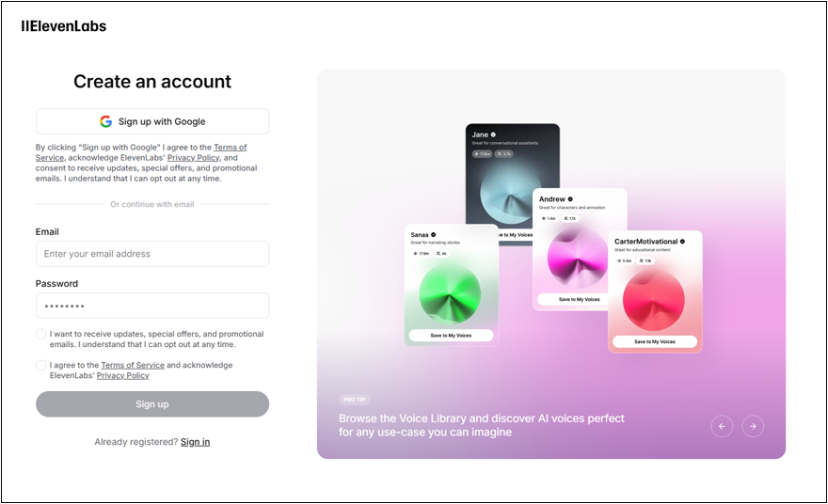828x504 pixels.
Task: Enable the promotional emails checkbox
Action: pos(40,334)
